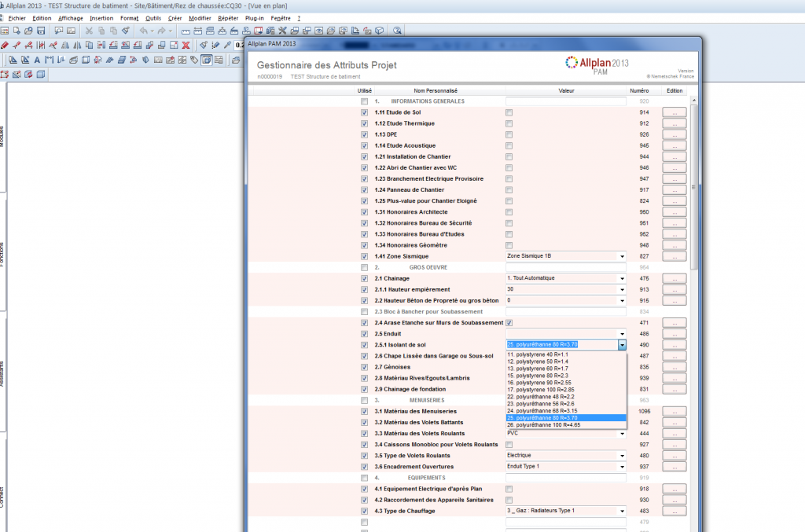Open the 2.5 Enduit dropdown
The image size is (805, 532).
pos(622,334)
